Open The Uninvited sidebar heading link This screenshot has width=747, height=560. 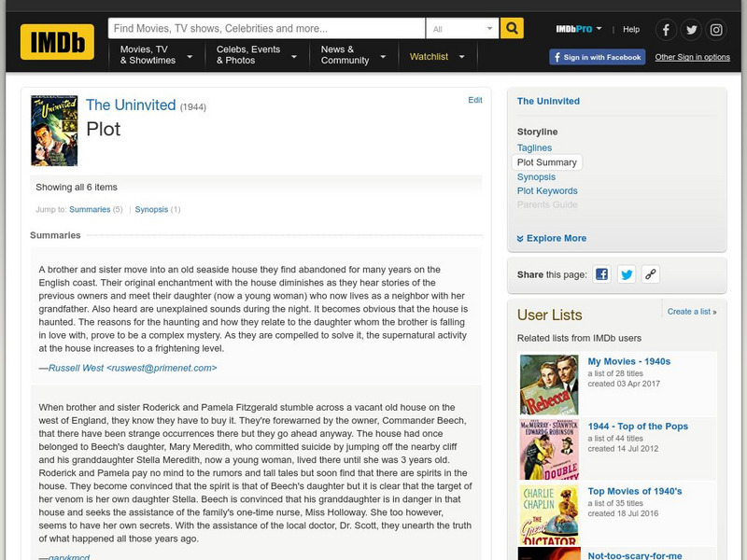tap(548, 101)
